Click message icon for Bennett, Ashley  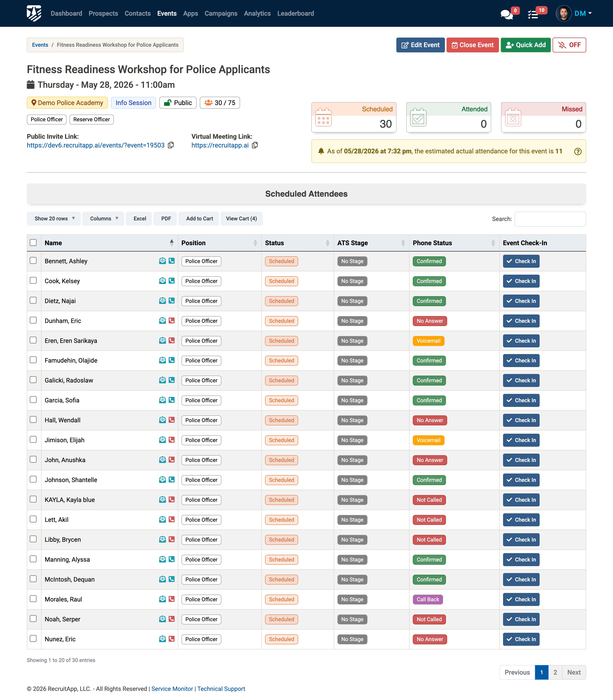pyautogui.click(x=162, y=261)
